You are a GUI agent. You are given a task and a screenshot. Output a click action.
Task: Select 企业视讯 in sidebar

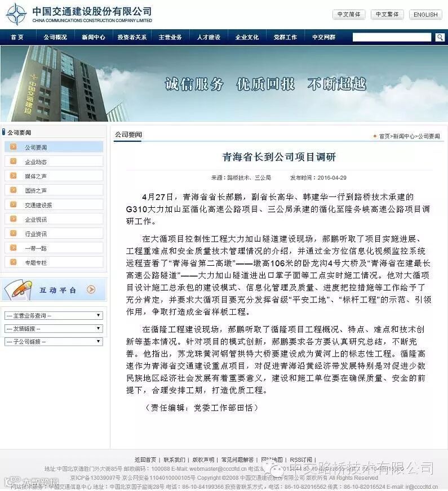54,219
